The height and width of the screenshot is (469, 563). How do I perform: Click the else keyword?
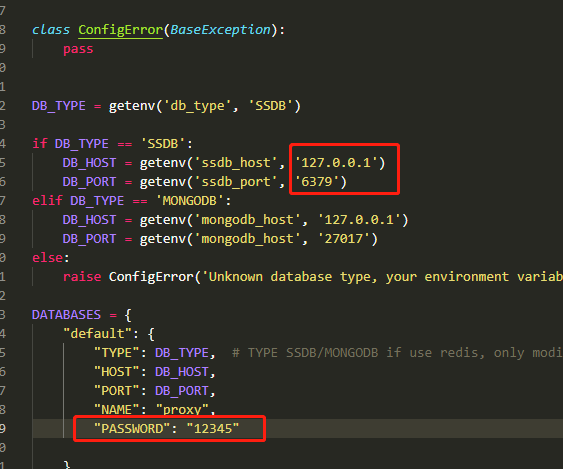point(48,258)
